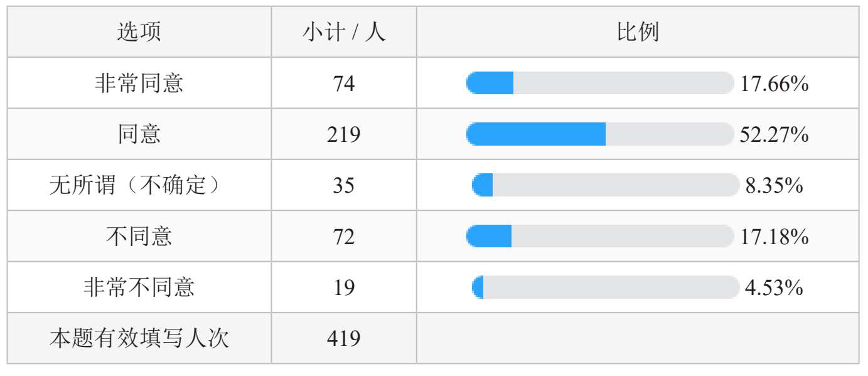Click the 选项 column header

click(x=139, y=32)
